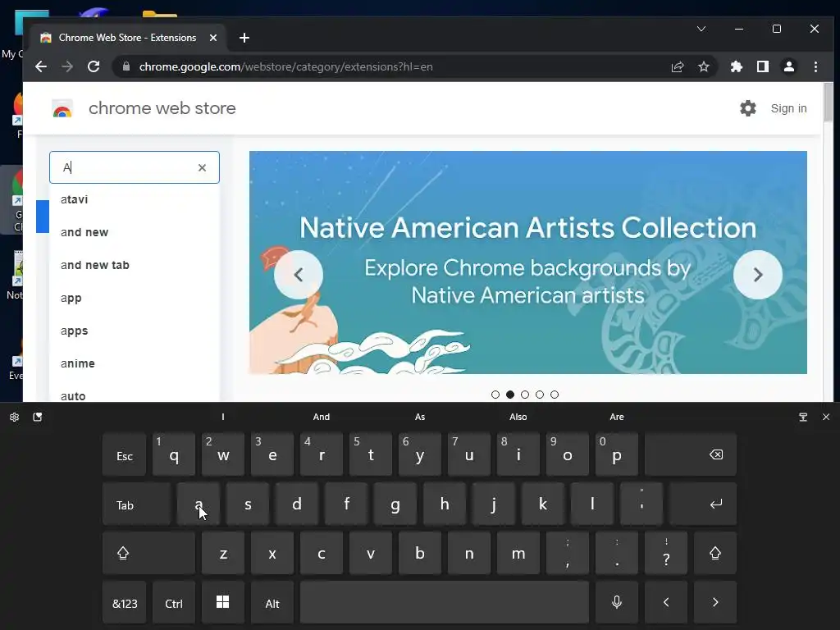Tap the left arrow key
Image resolution: width=840 pixels, height=630 pixels.
666,603
